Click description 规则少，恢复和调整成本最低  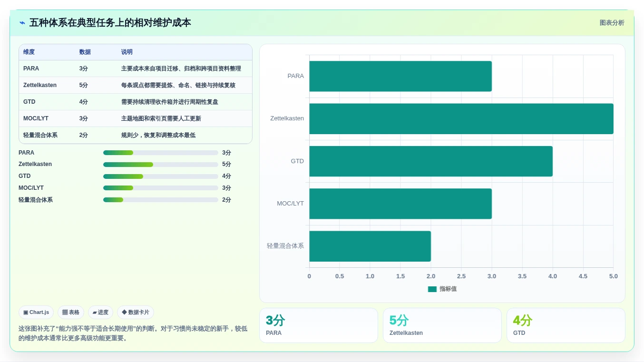pos(158,135)
